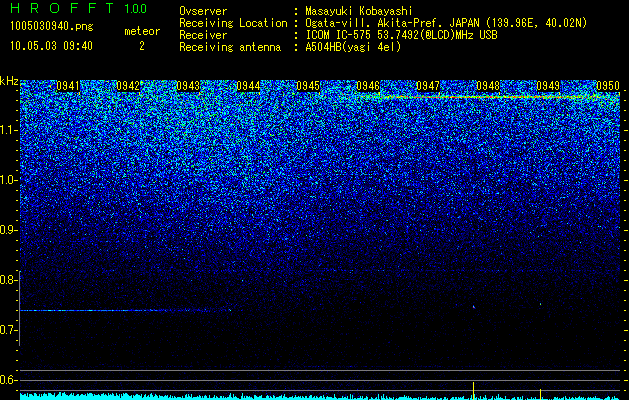The image size is (629, 400).
Task: Click the 0947 time marker
Action: [x=428, y=86]
